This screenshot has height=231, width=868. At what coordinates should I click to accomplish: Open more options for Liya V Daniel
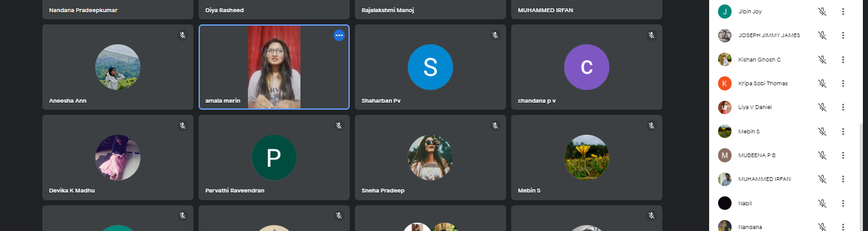tap(843, 107)
